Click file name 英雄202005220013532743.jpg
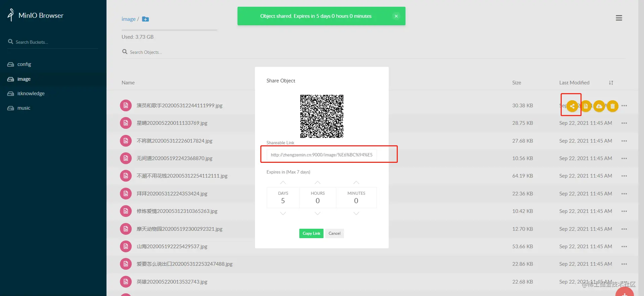This screenshot has width=644, height=296. 172,282
